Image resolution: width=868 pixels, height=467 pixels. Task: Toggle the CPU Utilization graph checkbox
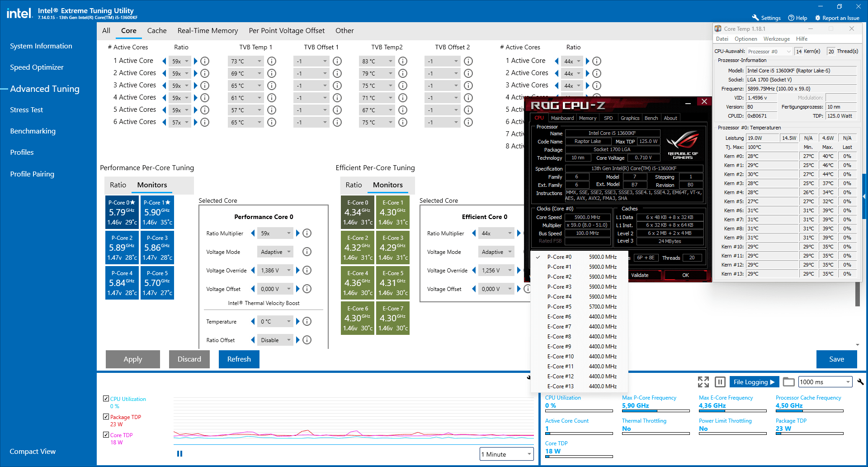coord(106,399)
